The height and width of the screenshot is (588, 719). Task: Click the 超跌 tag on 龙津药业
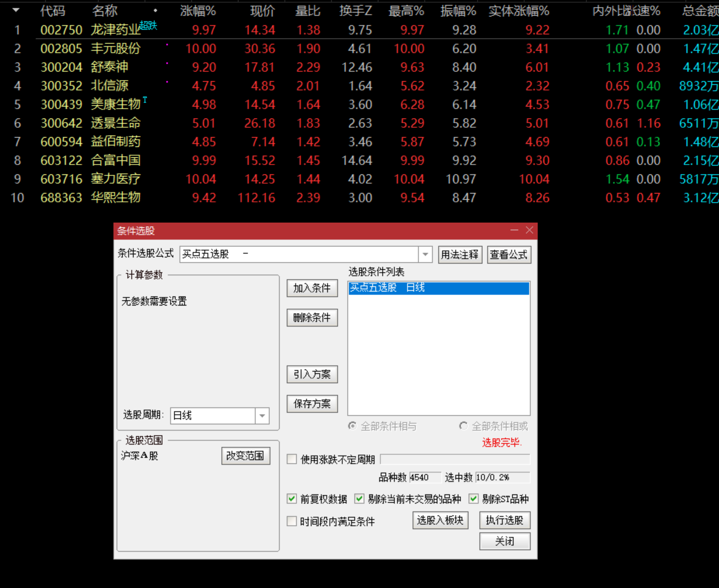click(148, 26)
